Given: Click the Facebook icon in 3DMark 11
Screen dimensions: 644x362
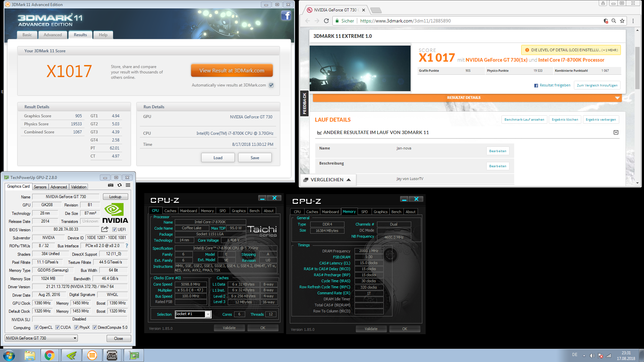Looking at the screenshot, I should [x=286, y=15].
